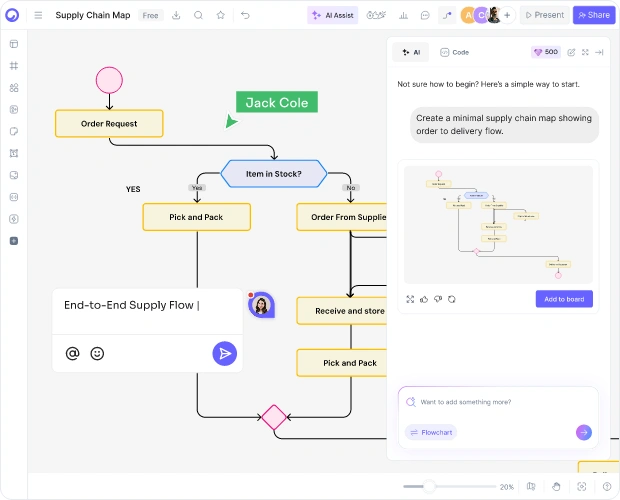
Task: Click mention @ icon in comment box
Action: pyautogui.click(x=72, y=353)
